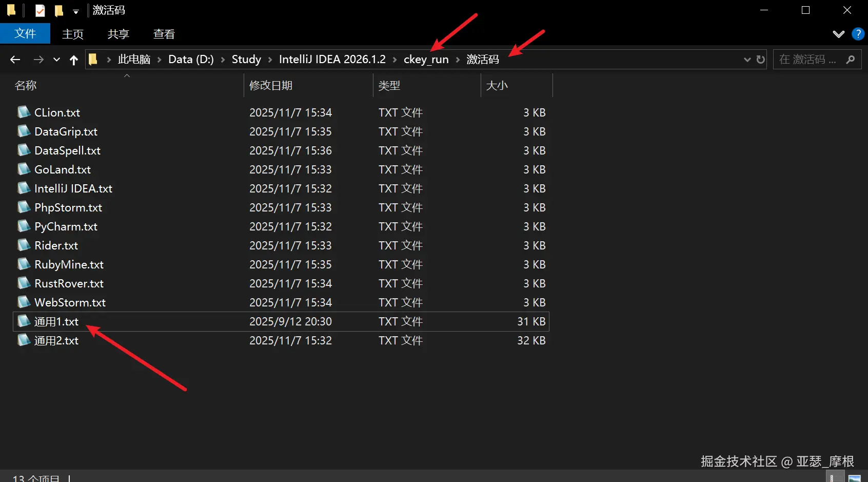Click the GoLand.txt file name
868x482 pixels.
(x=63, y=169)
